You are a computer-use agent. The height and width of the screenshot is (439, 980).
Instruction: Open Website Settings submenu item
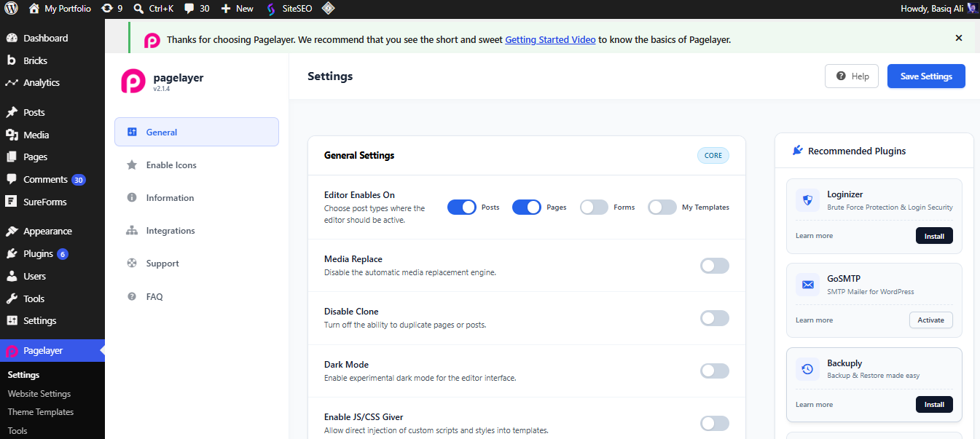(39, 393)
